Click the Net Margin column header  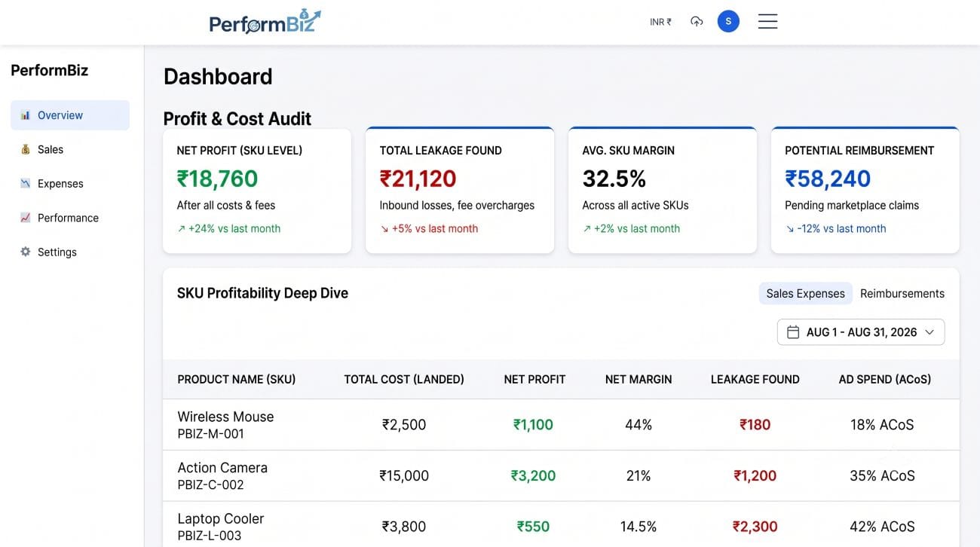pos(639,379)
